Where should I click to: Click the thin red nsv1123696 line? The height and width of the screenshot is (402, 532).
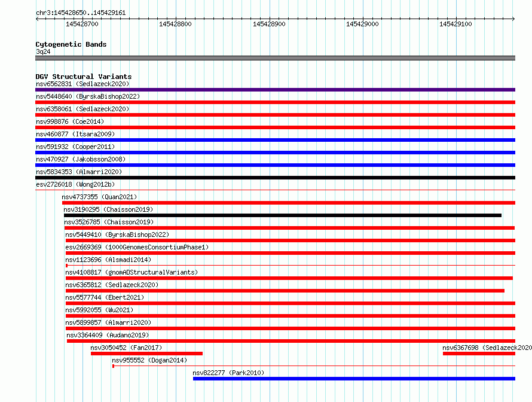click(291, 265)
